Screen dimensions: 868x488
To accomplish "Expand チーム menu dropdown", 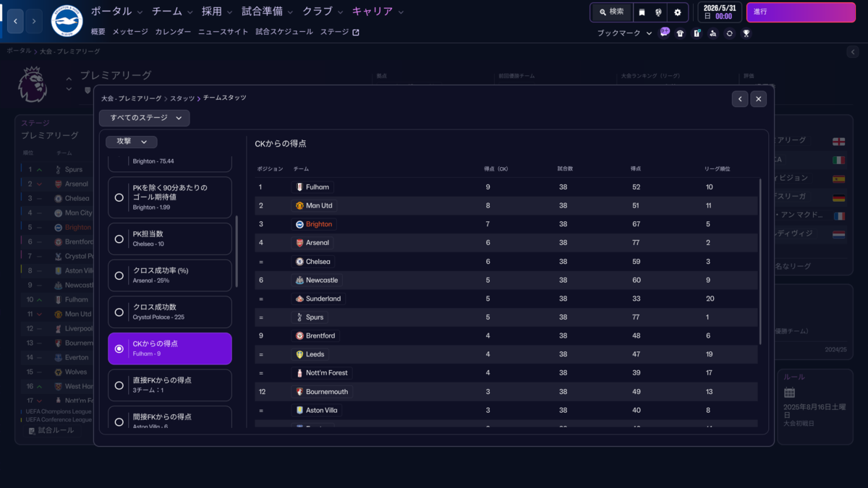I will 173,12.
